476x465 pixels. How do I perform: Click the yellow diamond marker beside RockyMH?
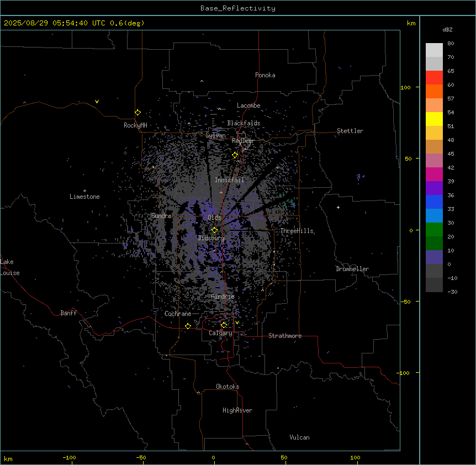coord(138,112)
